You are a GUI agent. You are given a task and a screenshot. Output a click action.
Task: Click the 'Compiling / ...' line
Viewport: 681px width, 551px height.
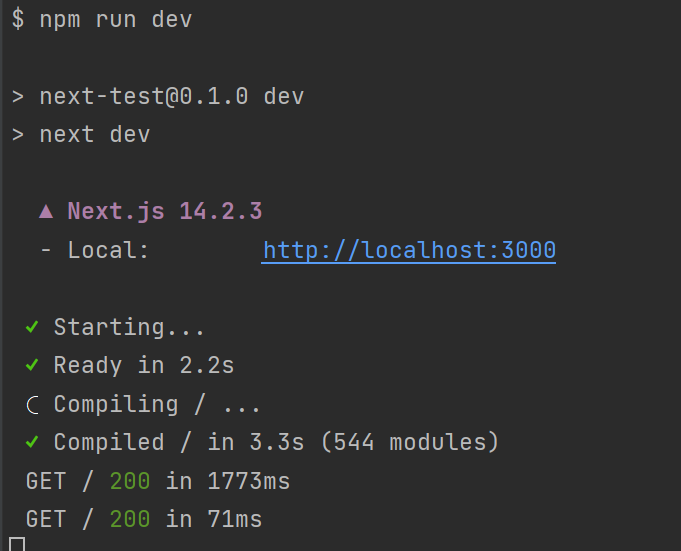tap(157, 405)
